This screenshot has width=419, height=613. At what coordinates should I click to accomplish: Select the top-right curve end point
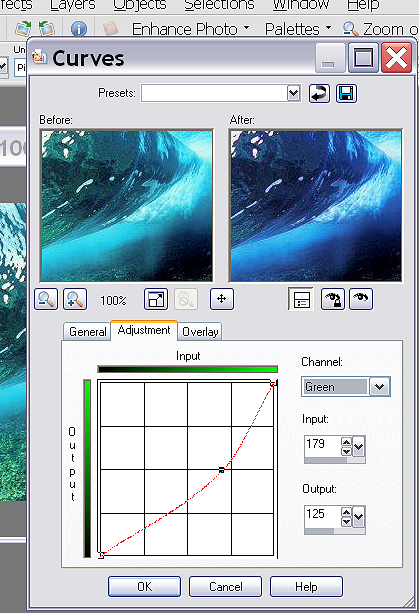pyautogui.click(x=273, y=384)
